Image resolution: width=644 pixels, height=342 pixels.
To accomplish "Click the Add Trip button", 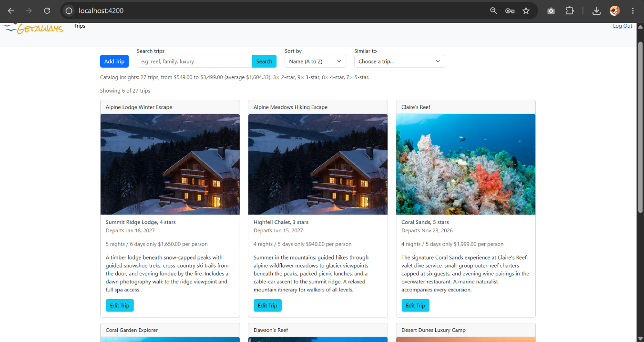I will coord(114,61).
